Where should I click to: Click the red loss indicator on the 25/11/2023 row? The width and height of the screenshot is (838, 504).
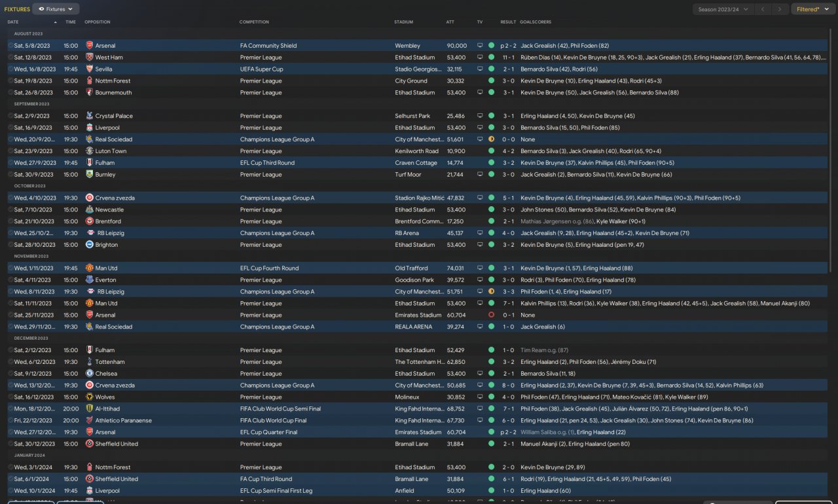click(491, 315)
